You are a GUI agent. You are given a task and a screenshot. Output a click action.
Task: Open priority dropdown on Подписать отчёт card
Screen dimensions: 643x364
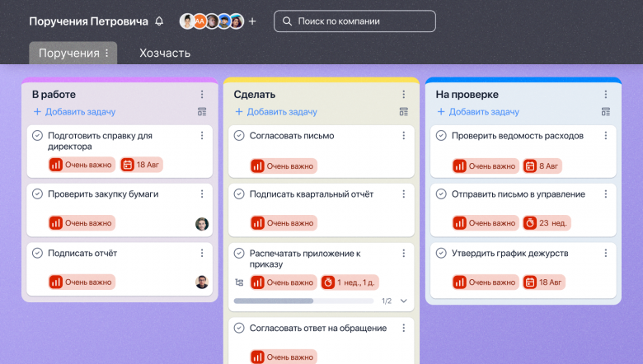point(82,282)
